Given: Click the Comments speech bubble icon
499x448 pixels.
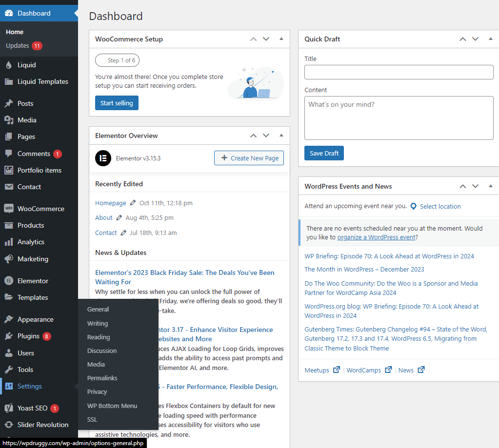Looking at the screenshot, I should (9, 154).
